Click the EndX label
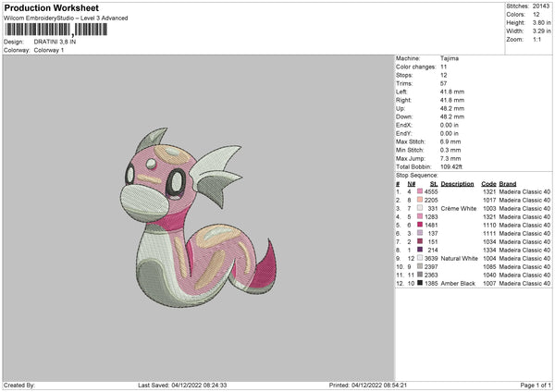Viewport: 555px width, 392px height. coord(404,125)
